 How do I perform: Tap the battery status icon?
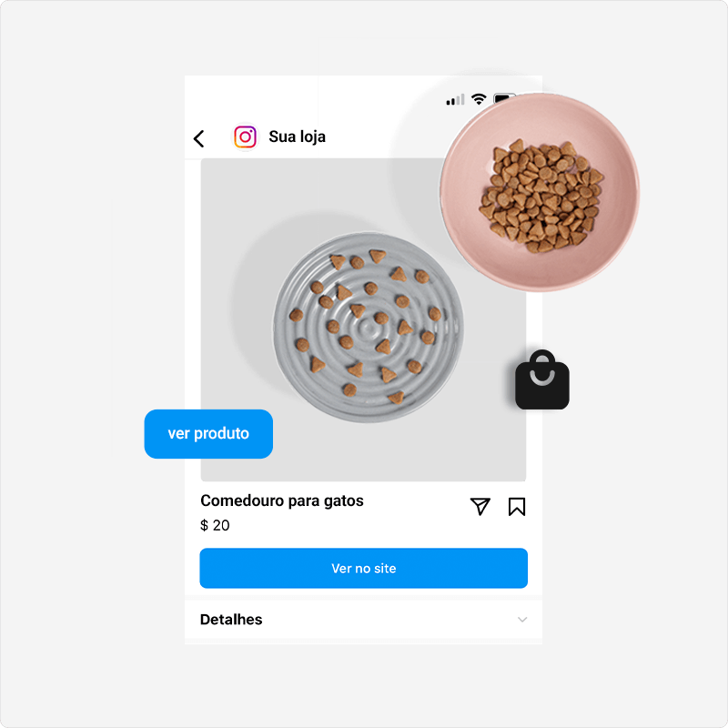(x=504, y=98)
